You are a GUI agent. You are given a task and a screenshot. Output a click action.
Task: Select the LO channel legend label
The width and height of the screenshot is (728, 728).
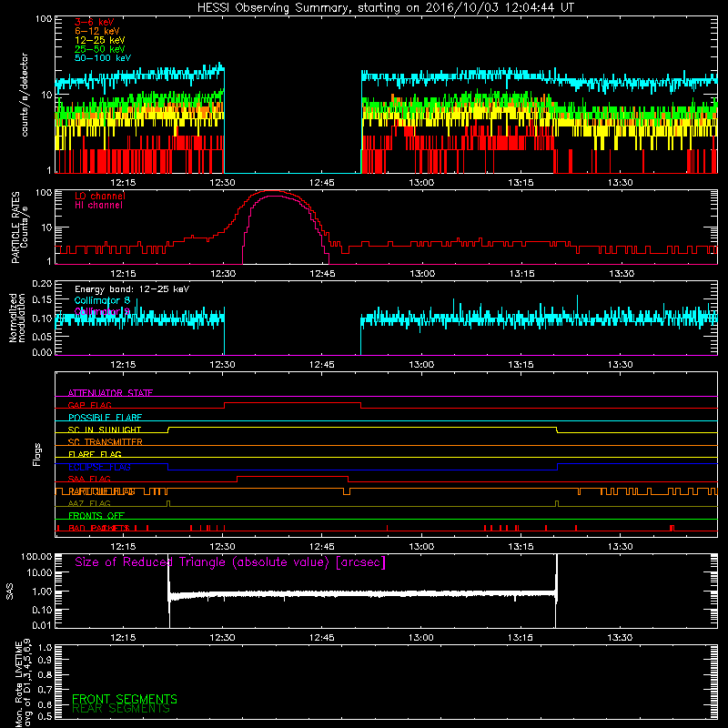point(100,196)
